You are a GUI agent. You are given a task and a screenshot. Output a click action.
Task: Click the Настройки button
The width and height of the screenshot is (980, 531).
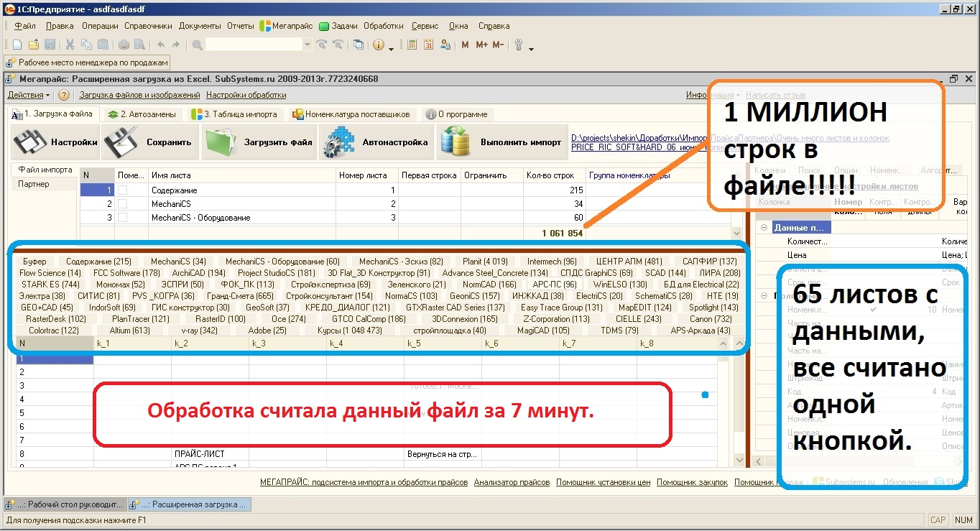pos(55,142)
